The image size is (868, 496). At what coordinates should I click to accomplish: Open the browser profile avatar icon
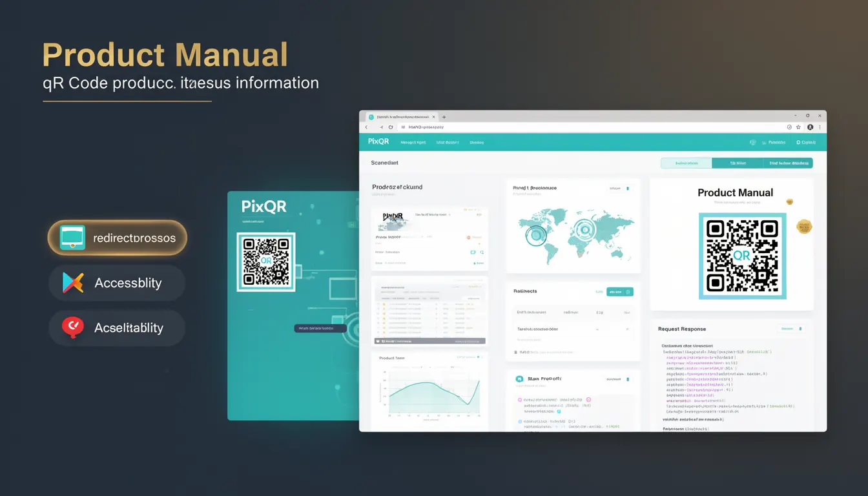click(809, 127)
